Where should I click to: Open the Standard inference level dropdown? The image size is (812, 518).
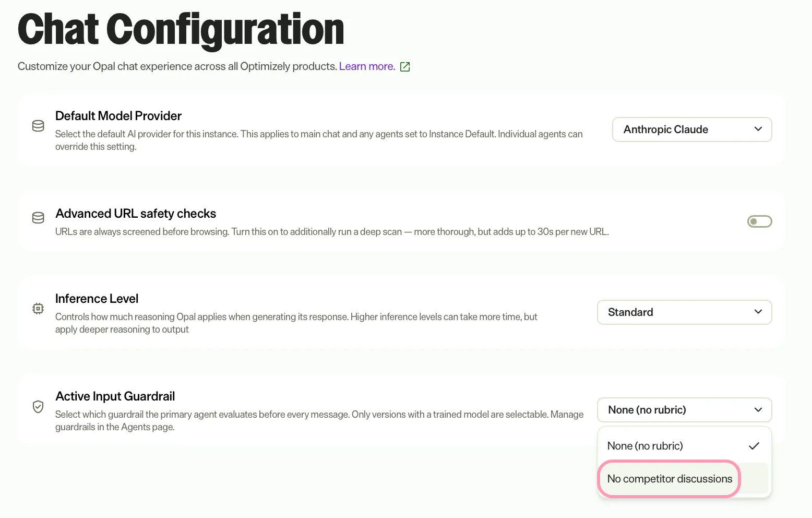click(x=684, y=312)
